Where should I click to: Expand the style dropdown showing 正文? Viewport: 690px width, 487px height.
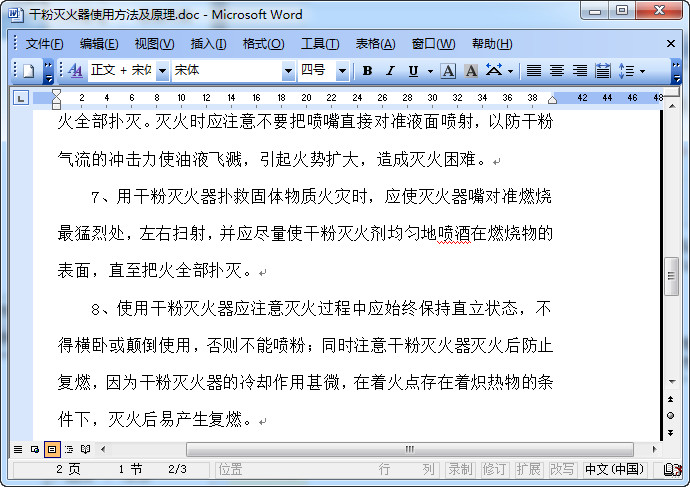pyautogui.click(x=161, y=71)
